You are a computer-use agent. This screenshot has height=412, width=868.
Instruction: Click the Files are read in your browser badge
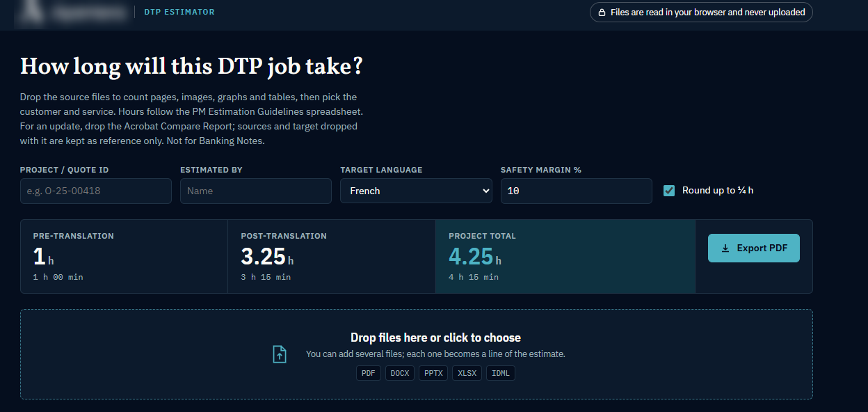tap(701, 13)
